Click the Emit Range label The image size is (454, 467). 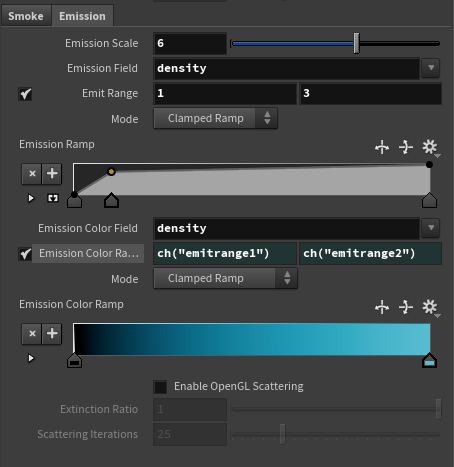point(110,94)
